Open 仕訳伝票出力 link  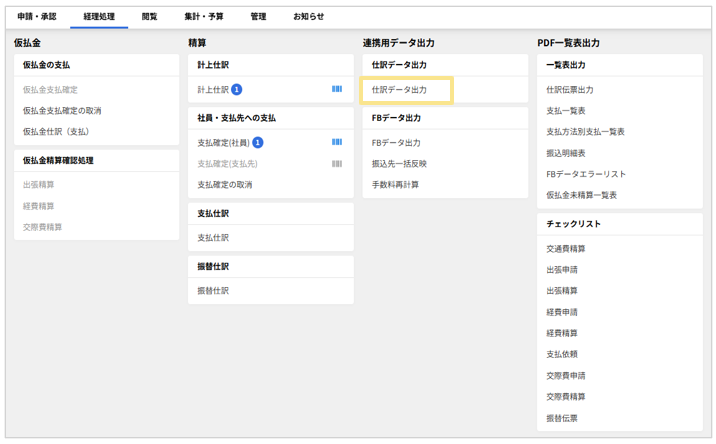pyautogui.click(x=570, y=90)
